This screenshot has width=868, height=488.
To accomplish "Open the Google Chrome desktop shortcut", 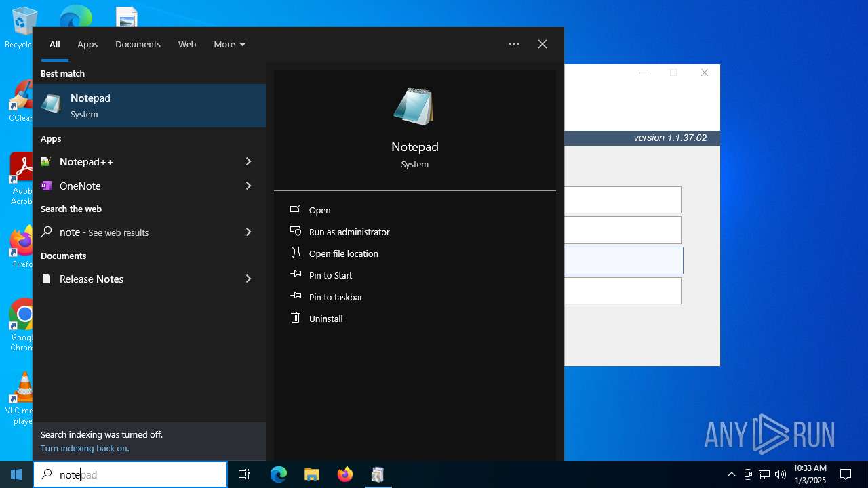I will pos(20,325).
